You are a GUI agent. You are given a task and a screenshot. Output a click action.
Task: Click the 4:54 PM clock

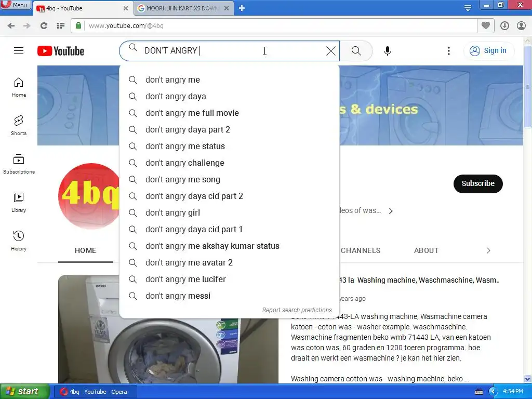(x=513, y=392)
